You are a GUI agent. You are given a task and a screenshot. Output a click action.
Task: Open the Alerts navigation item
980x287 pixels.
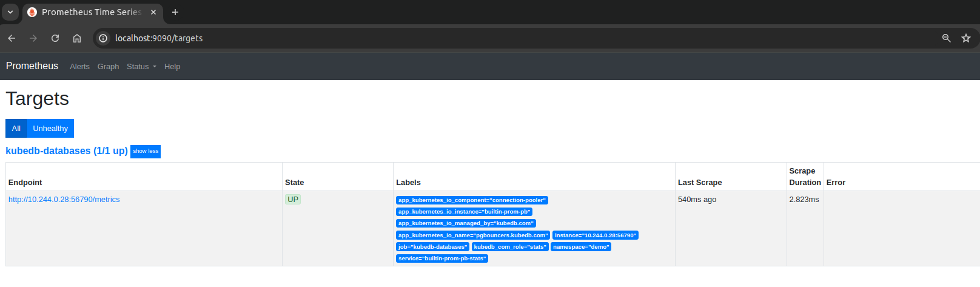pyautogui.click(x=79, y=67)
